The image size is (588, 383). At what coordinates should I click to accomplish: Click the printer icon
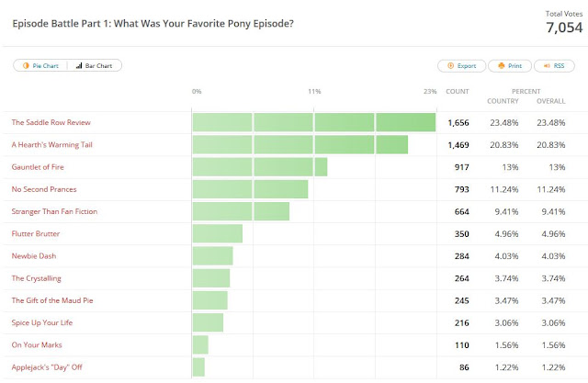pyautogui.click(x=502, y=65)
